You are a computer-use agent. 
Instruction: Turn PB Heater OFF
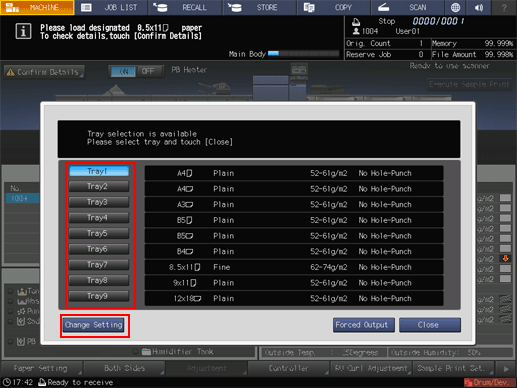click(149, 71)
